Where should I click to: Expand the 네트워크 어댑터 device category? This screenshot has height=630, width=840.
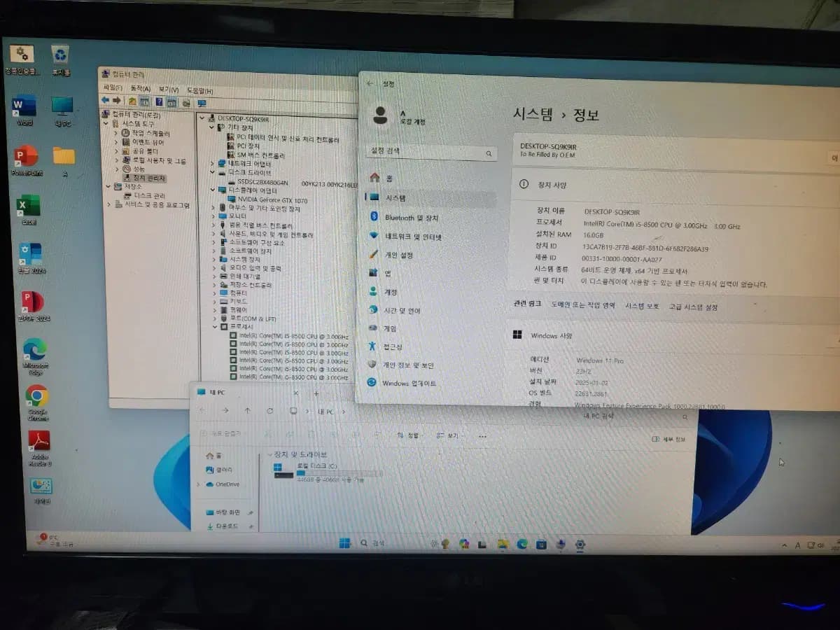coord(213,163)
